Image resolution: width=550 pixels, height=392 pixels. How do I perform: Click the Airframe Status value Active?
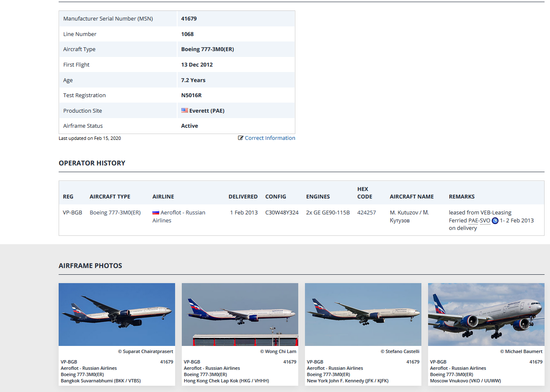189,126
